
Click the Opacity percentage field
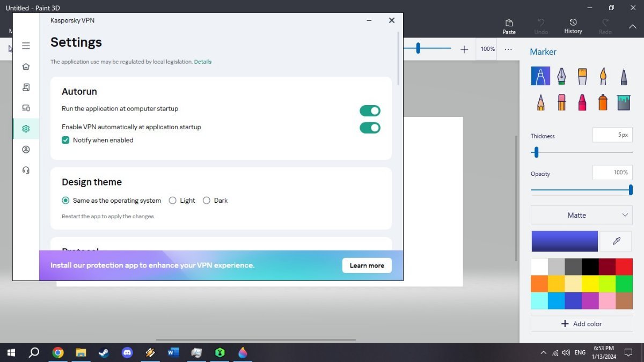click(612, 172)
